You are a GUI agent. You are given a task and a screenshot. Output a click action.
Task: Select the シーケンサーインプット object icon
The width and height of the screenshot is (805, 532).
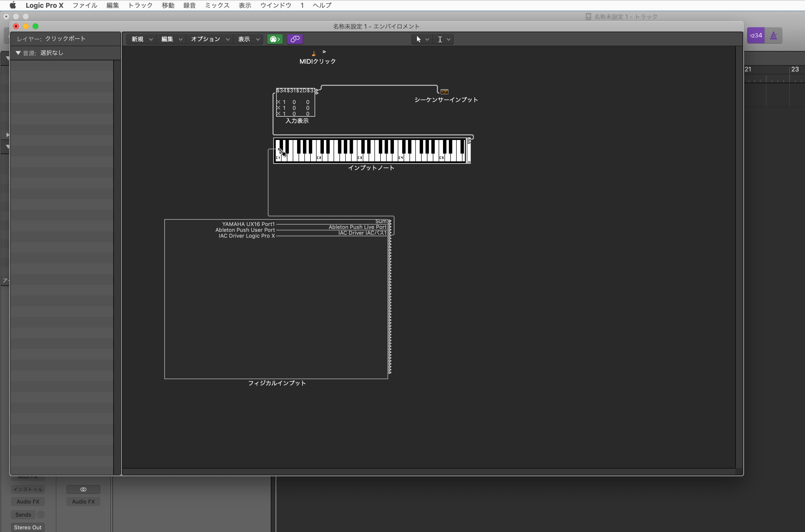coord(444,92)
